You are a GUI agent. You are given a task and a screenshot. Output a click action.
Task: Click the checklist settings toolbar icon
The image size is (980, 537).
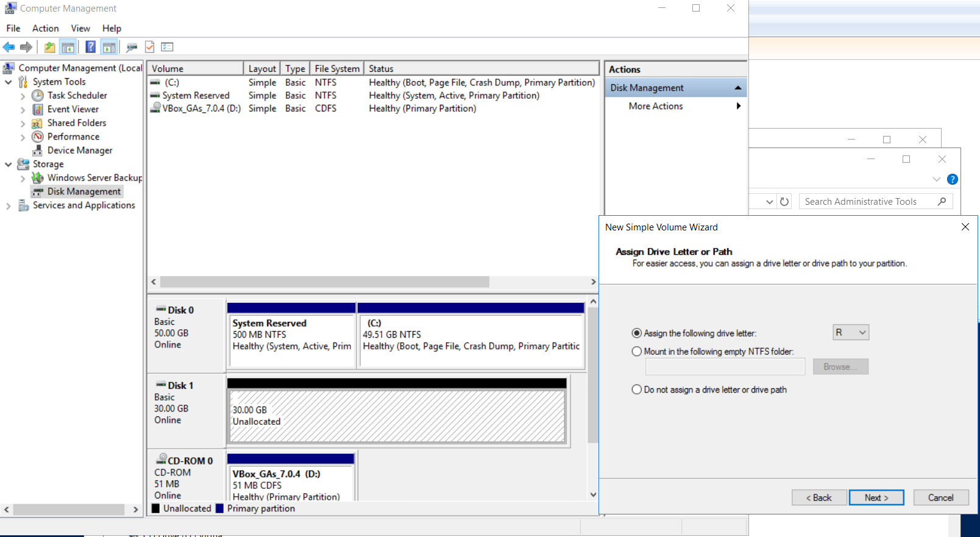168,47
